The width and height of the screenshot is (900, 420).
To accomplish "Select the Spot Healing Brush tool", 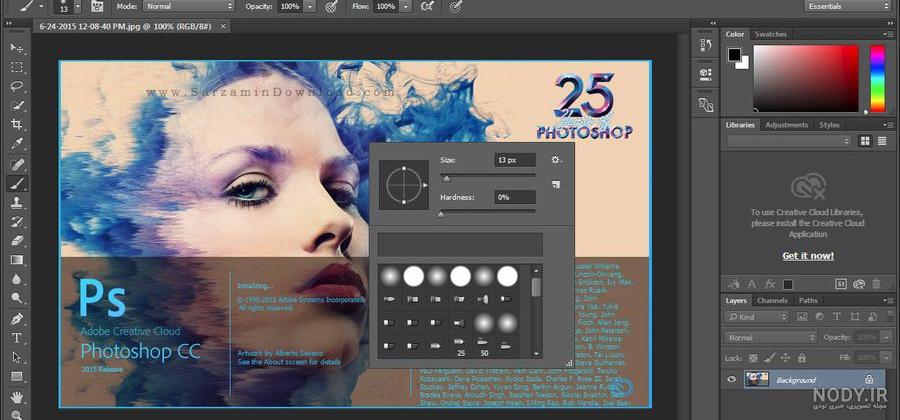I will [x=17, y=165].
